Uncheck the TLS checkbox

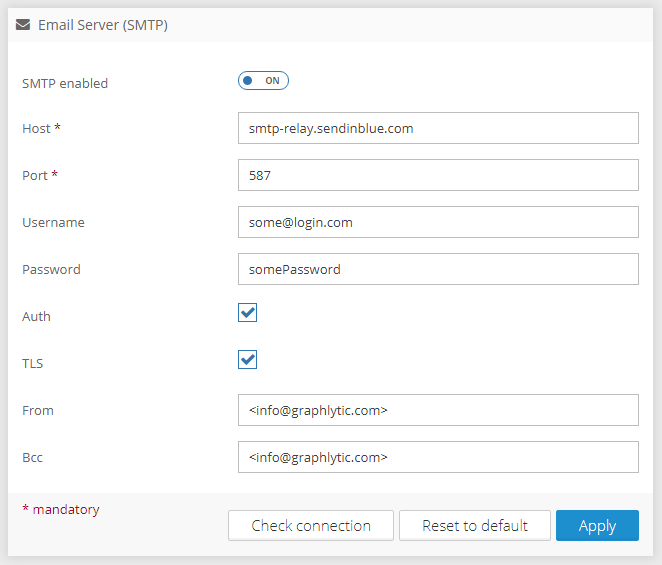(x=248, y=360)
